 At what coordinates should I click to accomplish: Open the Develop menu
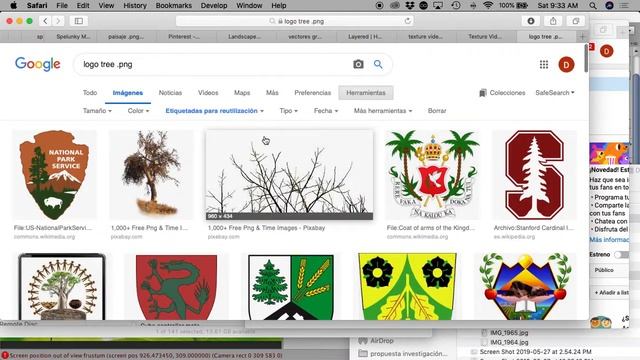click(214, 5)
